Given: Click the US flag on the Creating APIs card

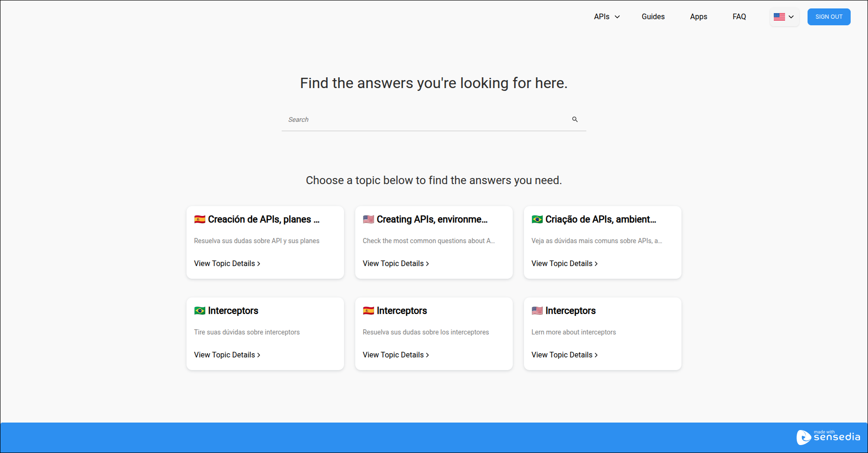Looking at the screenshot, I should [x=369, y=219].
